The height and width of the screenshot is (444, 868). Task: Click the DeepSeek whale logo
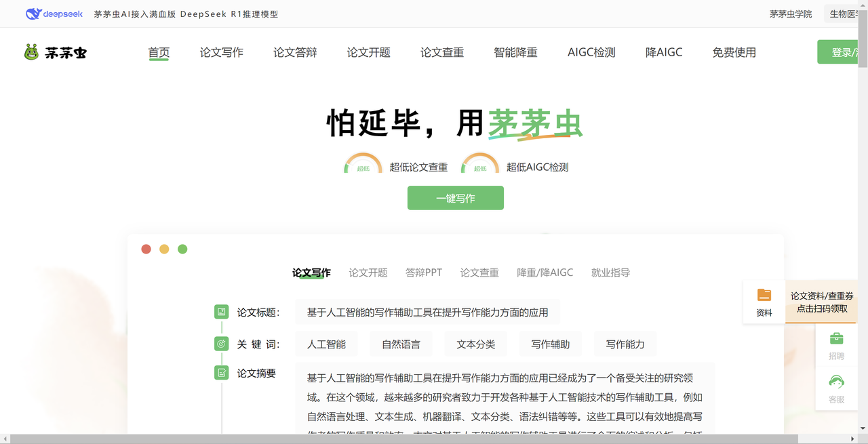(x=34, y=14)
